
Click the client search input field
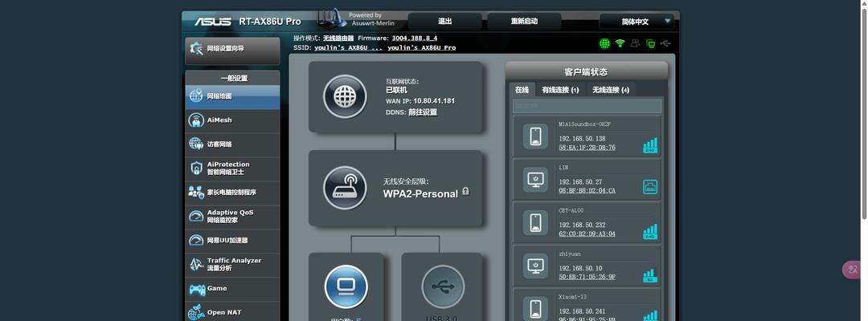pyautogui.click(x=587, y=106)
